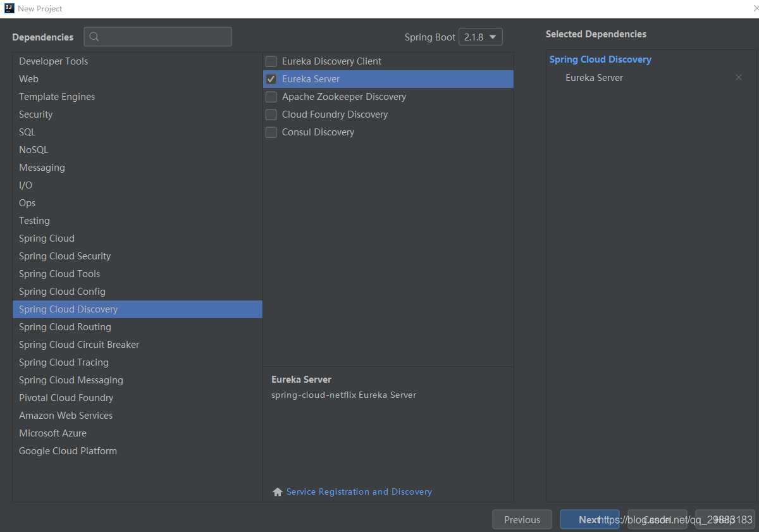The width and height of the screenshot is (759, 532).
Task: Tick the Apache Zookeeper Discovery checkbox
Action: coord(271,97)
